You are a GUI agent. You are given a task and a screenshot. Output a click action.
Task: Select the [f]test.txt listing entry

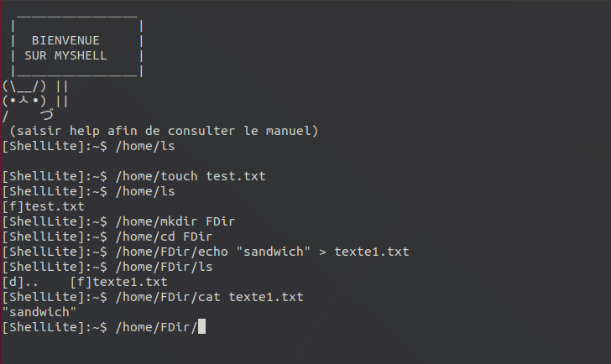43,205
